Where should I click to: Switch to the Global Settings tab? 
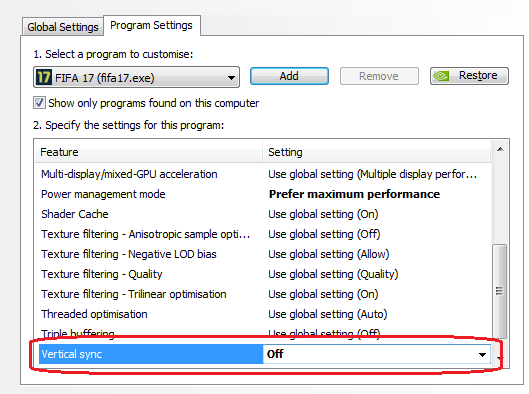[x=63, y=27]
